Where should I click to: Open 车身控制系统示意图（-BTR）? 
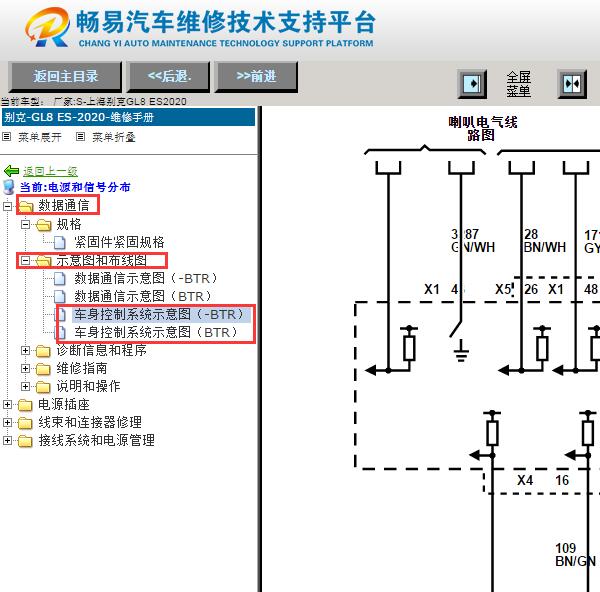159,314
